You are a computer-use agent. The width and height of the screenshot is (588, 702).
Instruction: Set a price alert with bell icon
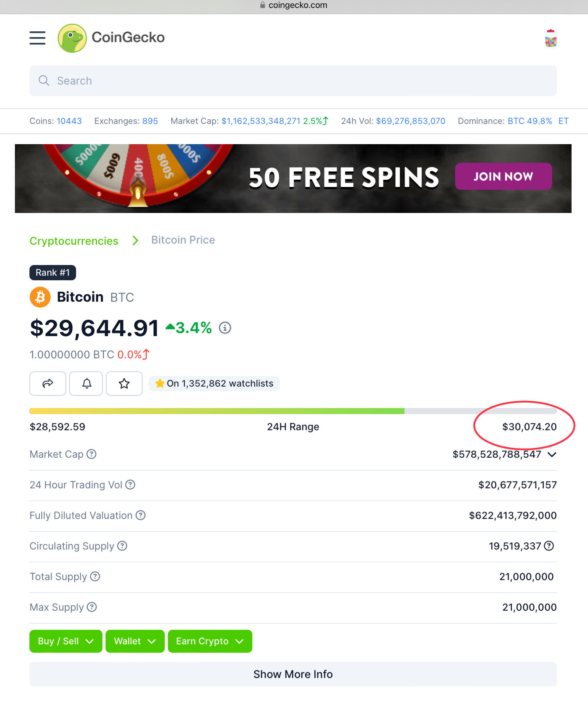87,383
